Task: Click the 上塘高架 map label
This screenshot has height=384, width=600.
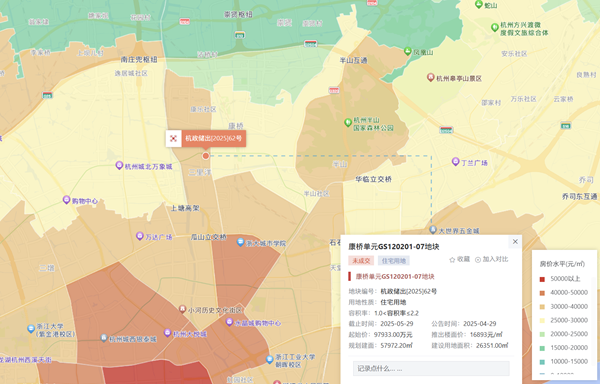Action: coord(185,208)
